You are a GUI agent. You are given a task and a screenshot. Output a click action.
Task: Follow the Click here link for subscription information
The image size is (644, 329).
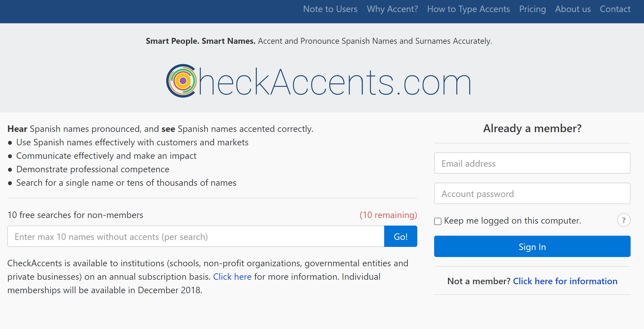tap(232, 276)
